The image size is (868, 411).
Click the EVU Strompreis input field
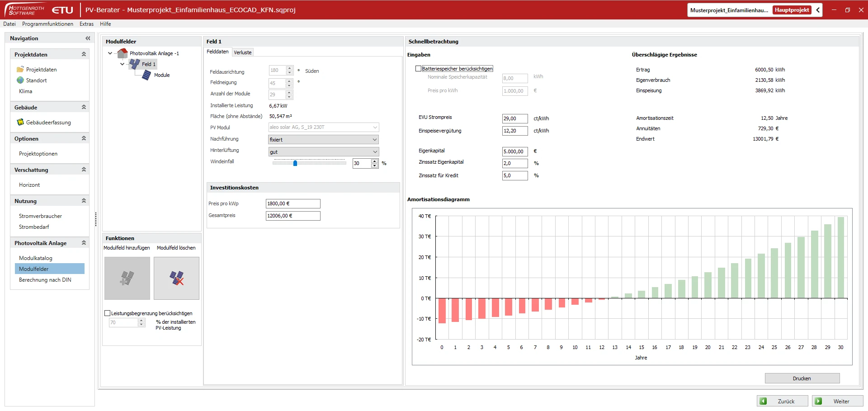[x=515, y=118]
